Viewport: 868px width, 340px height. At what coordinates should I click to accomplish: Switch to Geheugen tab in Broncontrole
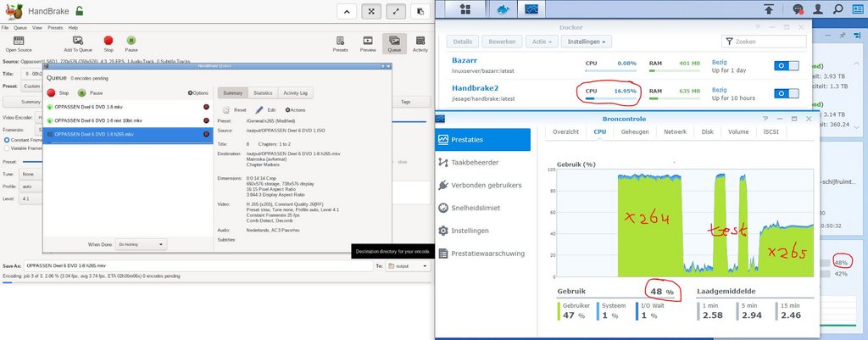coord(635,131)
